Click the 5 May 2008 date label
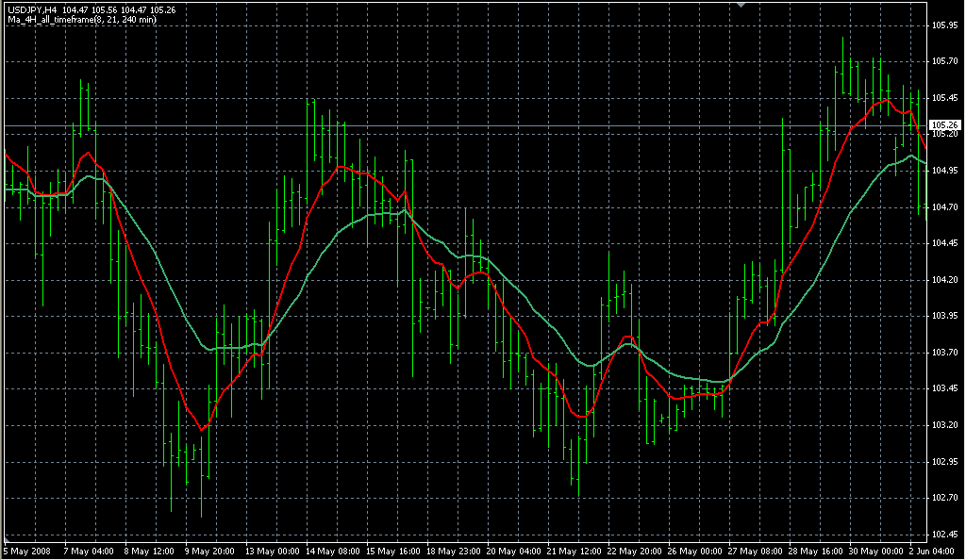Image resolution: width=966 pixels, height=560 pixels. pyautogui.click(x=25, y=551)
